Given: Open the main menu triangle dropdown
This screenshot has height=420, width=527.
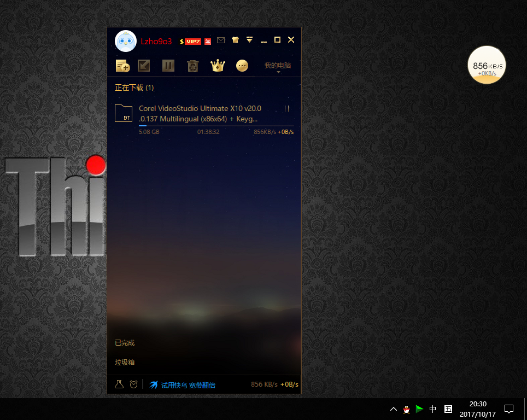Looking at the screenshot, I should [x=249, y=40].
